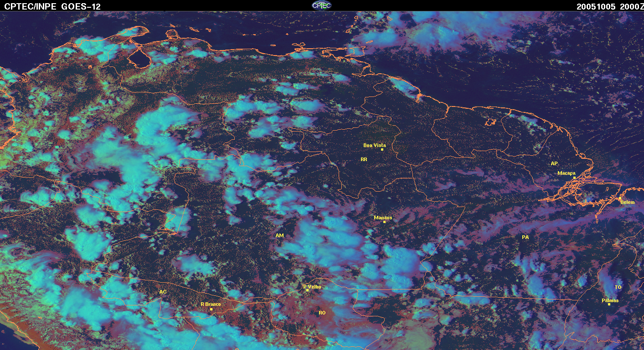Click the 'AC' state label
The height and width of the screenshot is (350, 644).
click(x=163, y=292)
